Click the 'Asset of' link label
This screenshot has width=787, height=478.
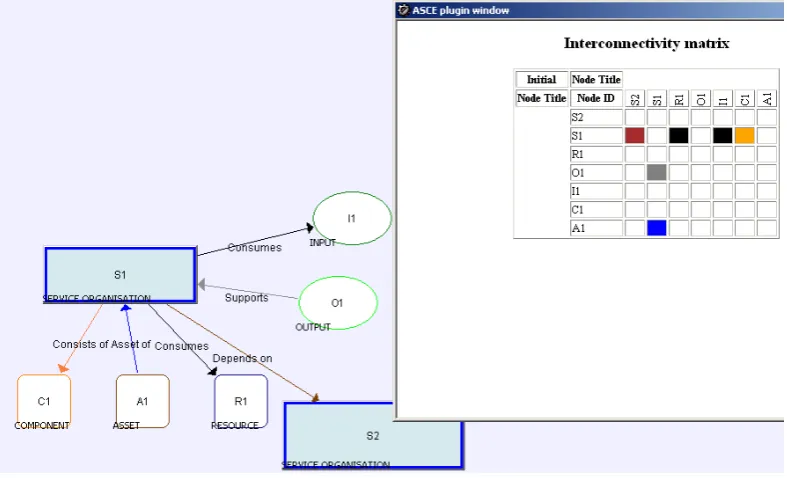coord(130,344)
